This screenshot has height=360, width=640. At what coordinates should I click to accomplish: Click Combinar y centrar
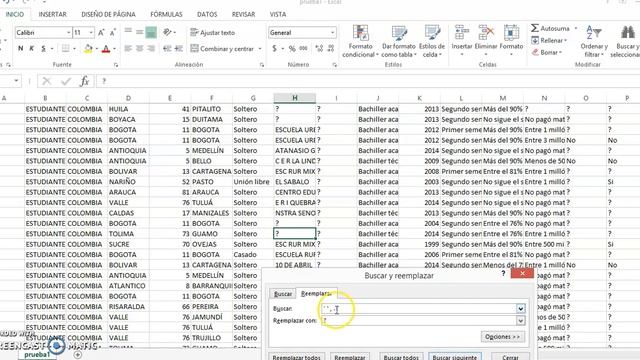(x=222, y=49)
